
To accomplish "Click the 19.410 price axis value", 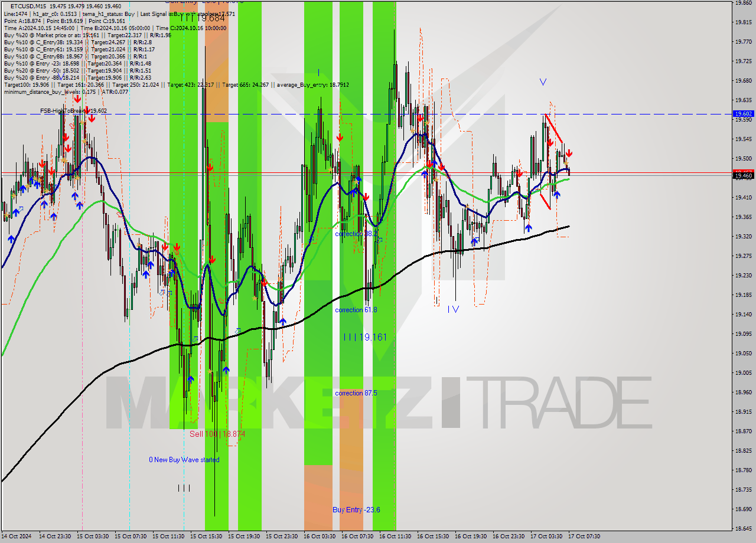I will (743, 197).
